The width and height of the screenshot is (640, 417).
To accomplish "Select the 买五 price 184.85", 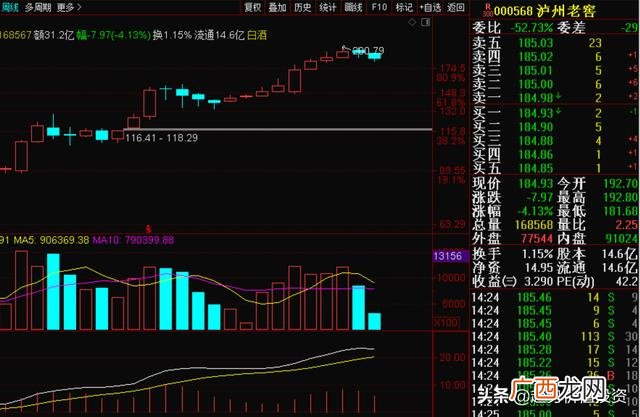I will pos(536,168).
